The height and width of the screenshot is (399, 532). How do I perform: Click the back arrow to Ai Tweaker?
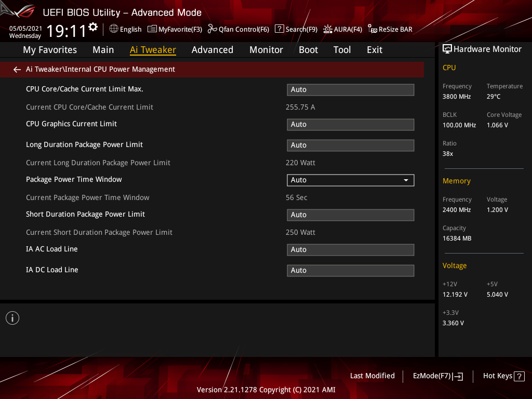click(17, 70)
